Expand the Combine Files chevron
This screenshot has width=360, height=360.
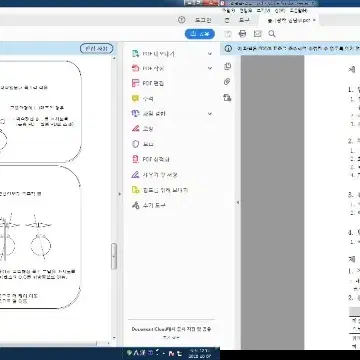click(210, 114)
